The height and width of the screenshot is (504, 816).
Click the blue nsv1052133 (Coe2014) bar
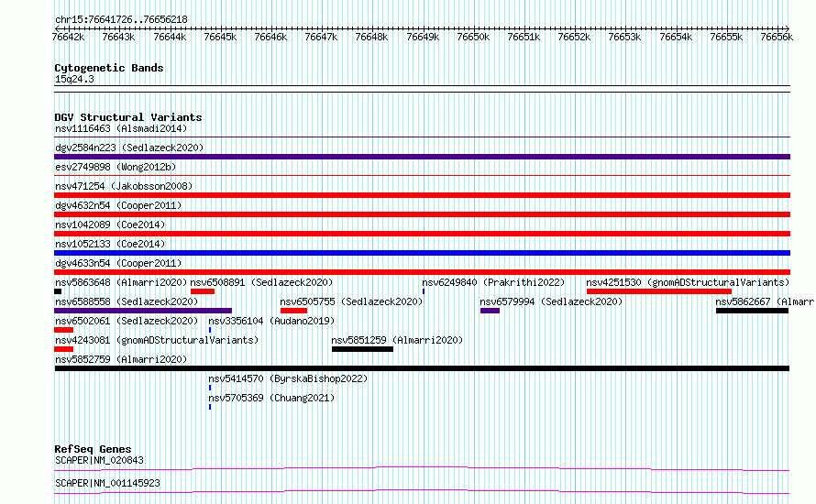[422, 253]
